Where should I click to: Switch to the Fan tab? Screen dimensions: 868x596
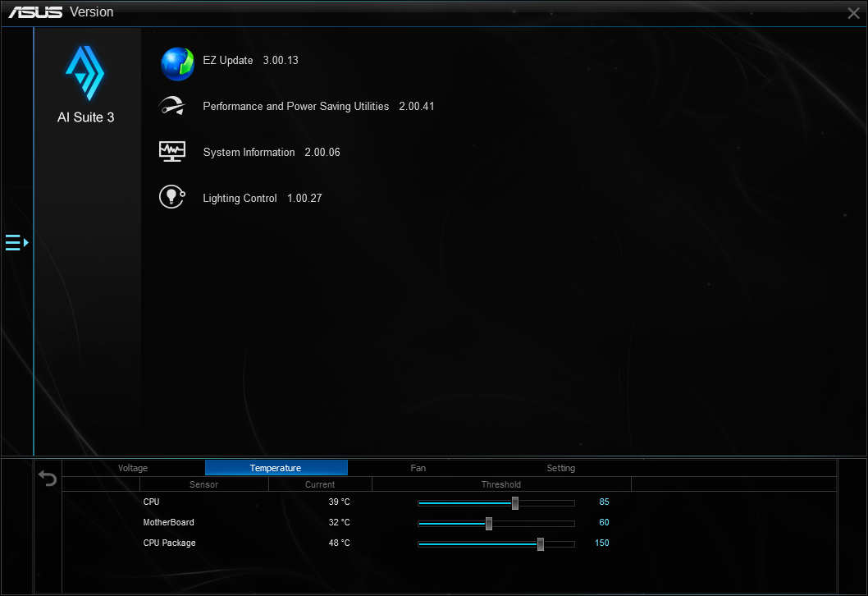point(418,468)
